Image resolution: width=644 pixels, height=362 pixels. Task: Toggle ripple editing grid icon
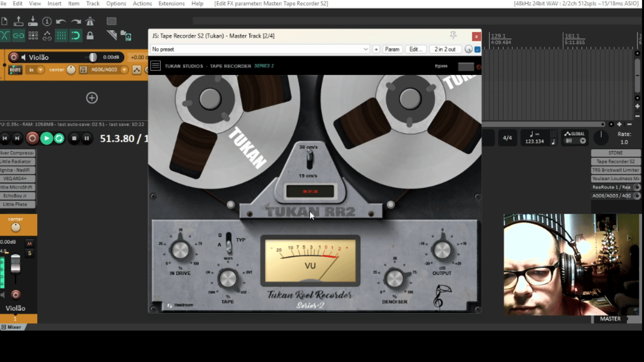coord(33,36)
